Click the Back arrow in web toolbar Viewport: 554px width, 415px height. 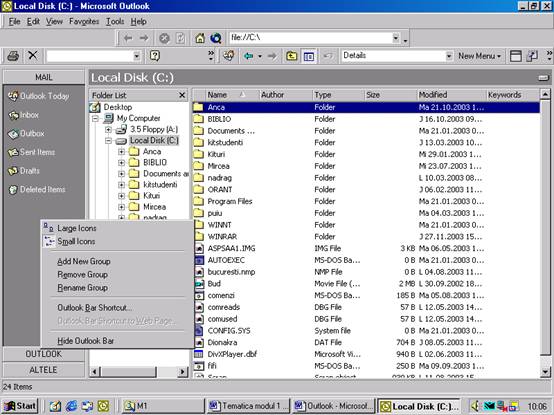pyautogui.click(x=128, y=38)
